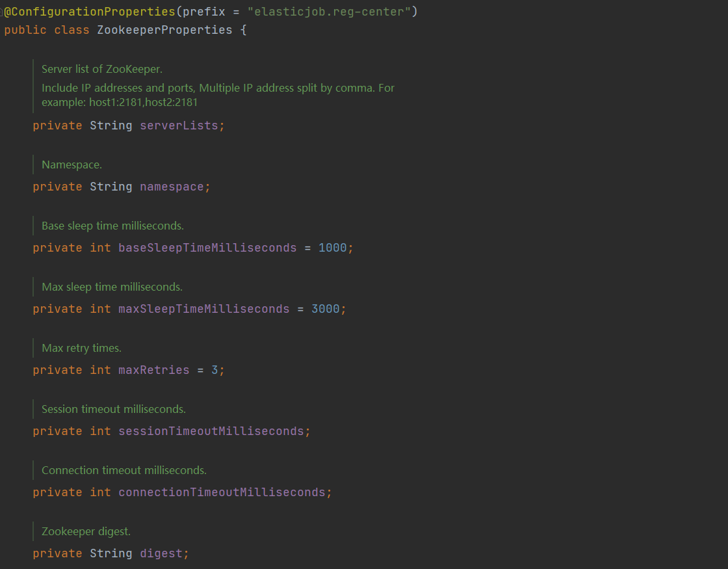Click the 'Server list of ZooKeeper.' doc comment
728x569 pixels.
[x=102, y=69]
